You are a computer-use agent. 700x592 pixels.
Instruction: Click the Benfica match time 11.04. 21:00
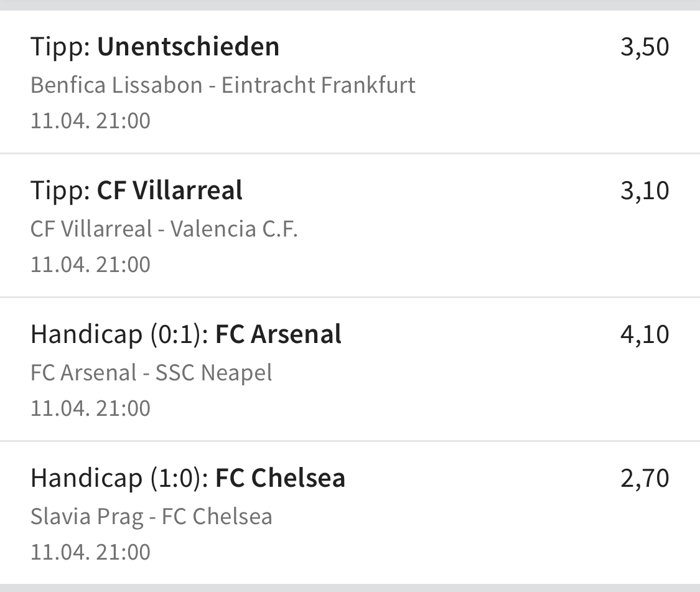[x=90, y=121]
